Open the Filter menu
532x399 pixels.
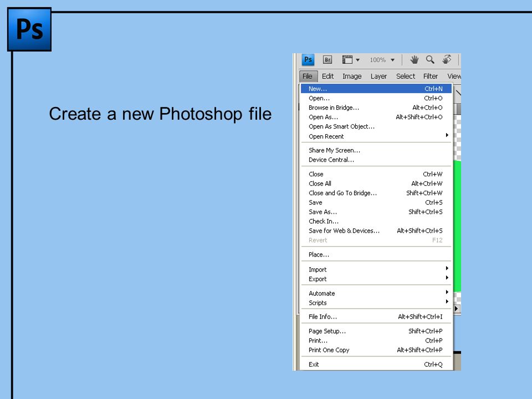[x=431, y=76]
